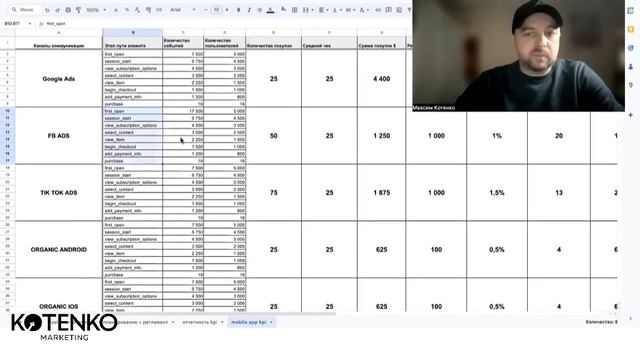Click the Print icon

pyautogui.click(x=68, y=10)
